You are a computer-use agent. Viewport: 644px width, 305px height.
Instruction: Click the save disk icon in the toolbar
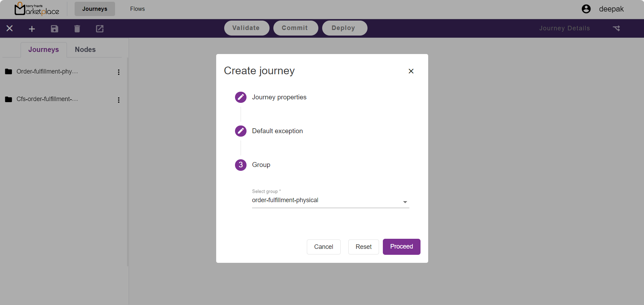point(54,29)
